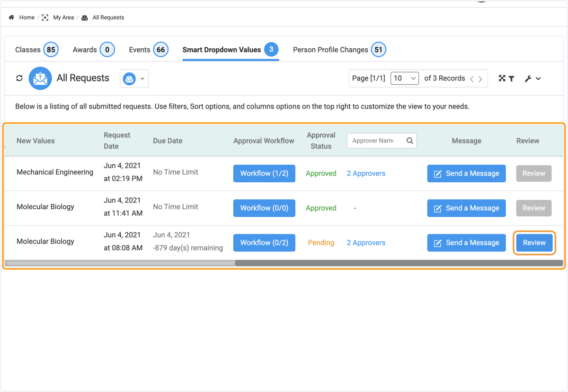The image size is (568, 392).
Task: Open the request type envelope dropdown
Action: (x=134, y=79)
